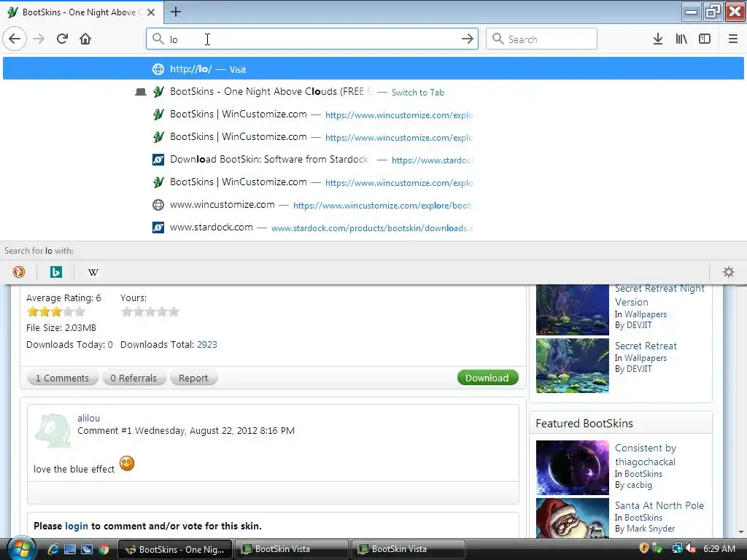Image resolution: width=747 pixels, height=560 pixels.
Task: Click the Report button
Action: [x=193, y=378]
